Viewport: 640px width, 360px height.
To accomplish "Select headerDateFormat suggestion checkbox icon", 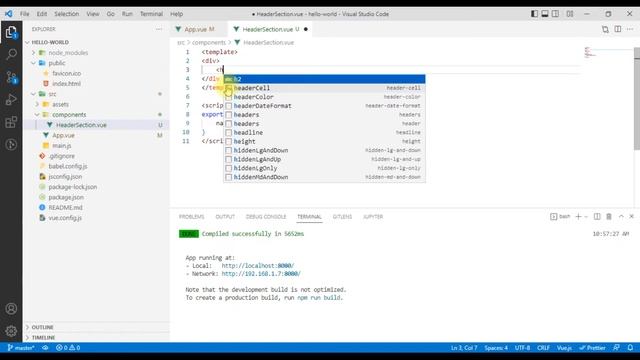I will [229, 106].
